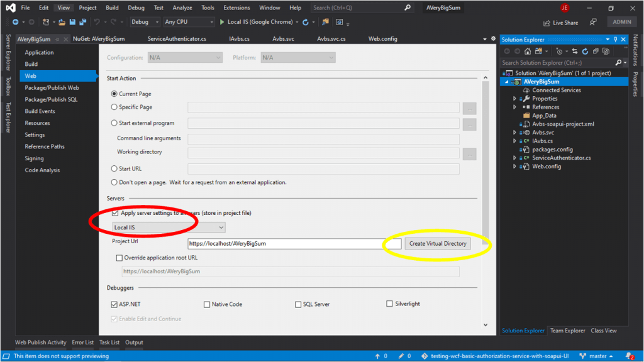The height and width of the screenshot is (362, 644).
Task: Click the notifications bell in status bar
Action: tap(629, 356)
